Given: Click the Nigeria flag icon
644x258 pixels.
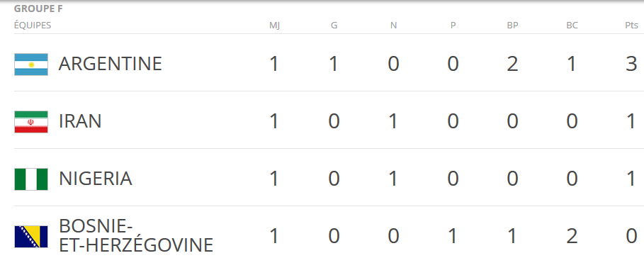Looking at the screenshot, I should (x=31, y=179).
